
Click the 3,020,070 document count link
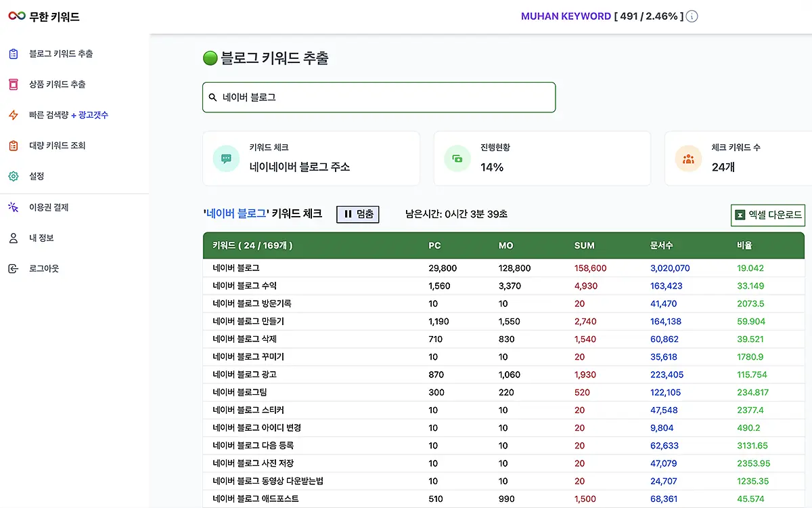(x=671, y=268)
